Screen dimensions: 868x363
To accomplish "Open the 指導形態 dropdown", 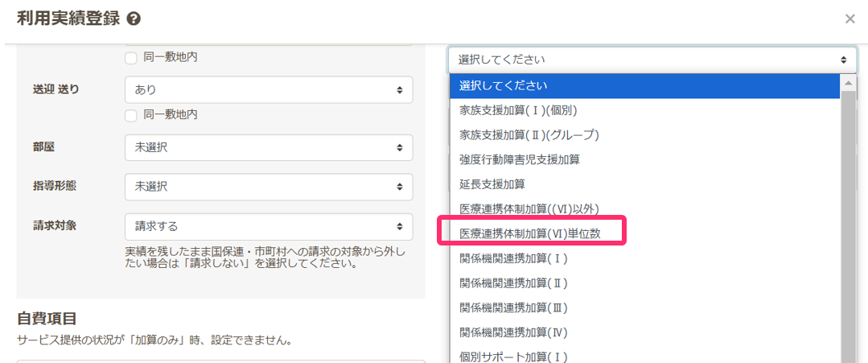I will (269, 186).
